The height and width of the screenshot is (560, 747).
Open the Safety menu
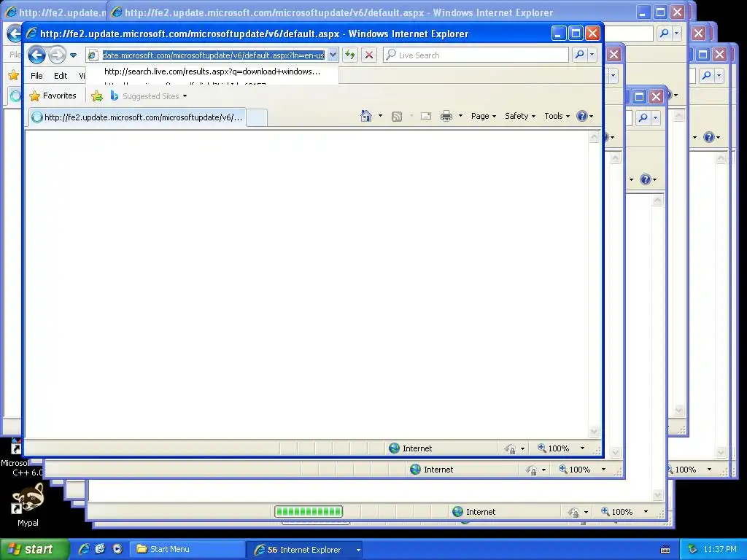click(x=519, y=116)
